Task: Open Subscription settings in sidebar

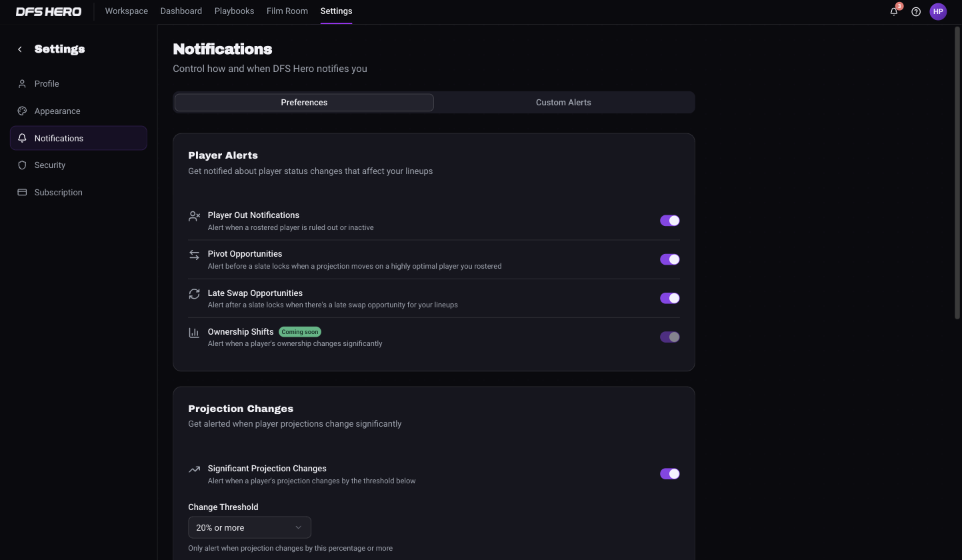Action: tap(79, 193)
